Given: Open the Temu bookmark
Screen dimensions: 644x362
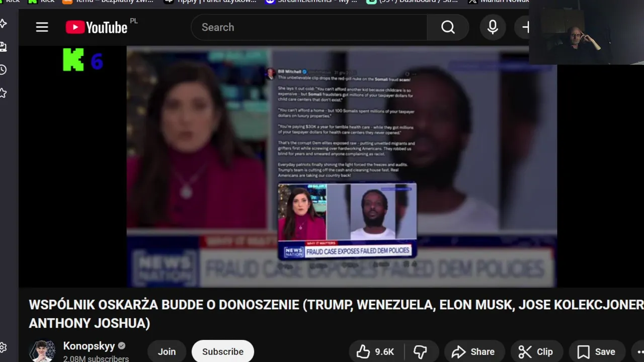Looking at the screenshot, I should 108,2.
